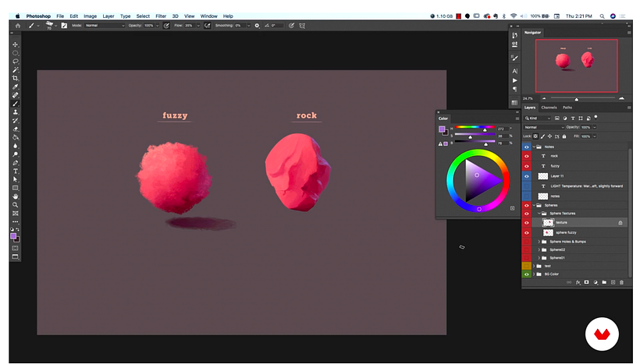Hide the Notes group layer
The height and width of the screenshot is (364, 640).
527,147
